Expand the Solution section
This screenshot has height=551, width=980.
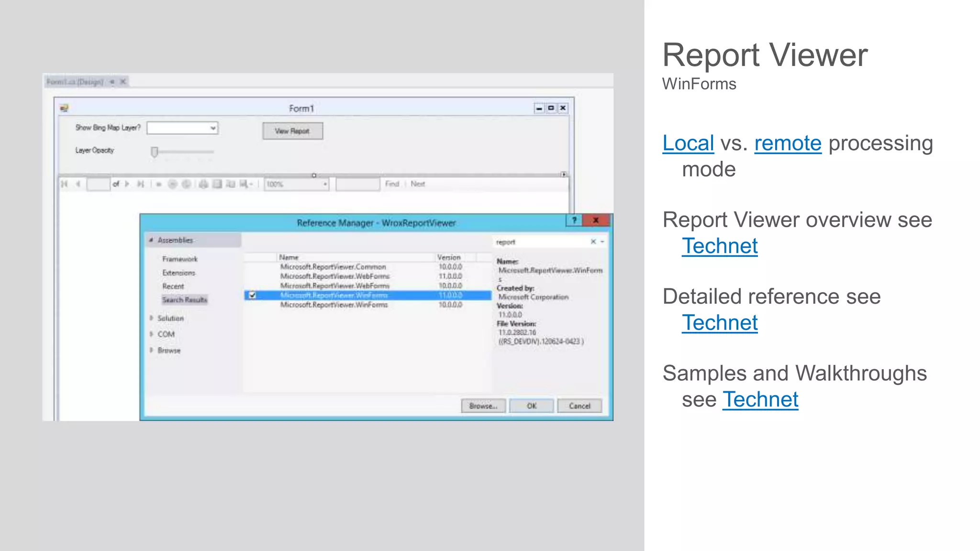[x=151, y=318]
